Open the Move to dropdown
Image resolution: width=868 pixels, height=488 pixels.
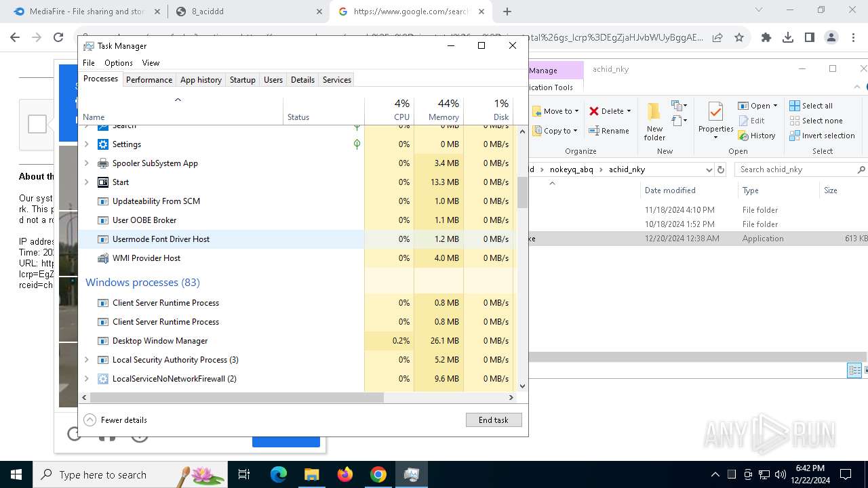click(x=556, y=111)
